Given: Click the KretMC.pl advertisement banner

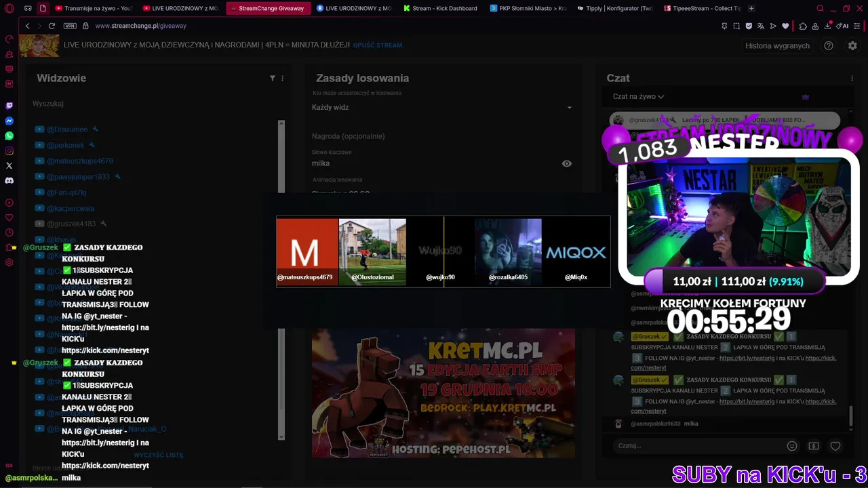Looking at the screenshot, I should pos(443,393).
